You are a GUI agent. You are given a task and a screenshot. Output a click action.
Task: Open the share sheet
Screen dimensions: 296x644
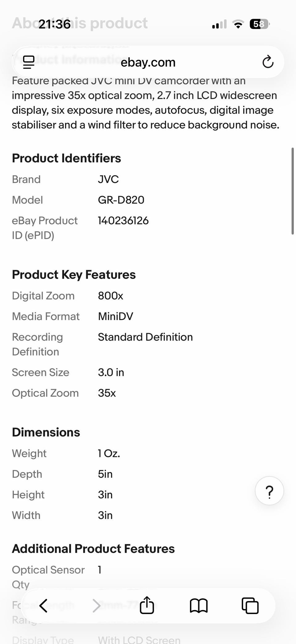pos(147,605)
